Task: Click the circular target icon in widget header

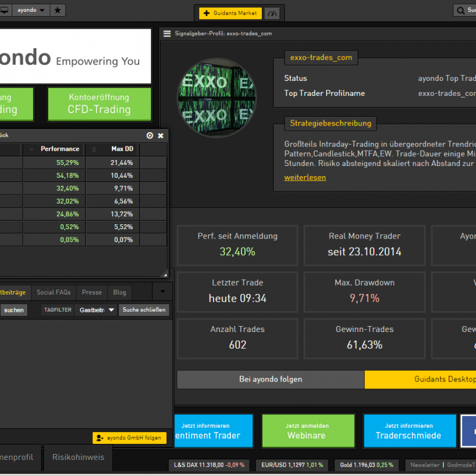Action: coord(149,136)
